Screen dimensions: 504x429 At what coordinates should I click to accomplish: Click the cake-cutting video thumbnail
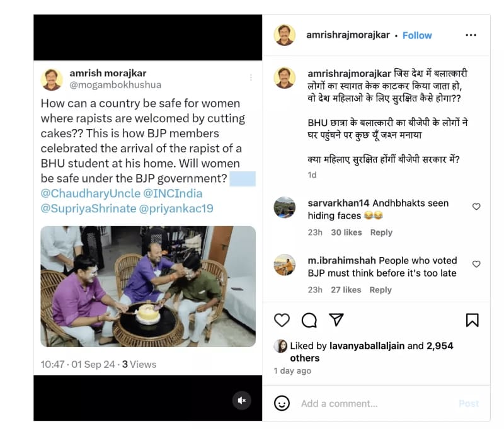pos(148,286)
